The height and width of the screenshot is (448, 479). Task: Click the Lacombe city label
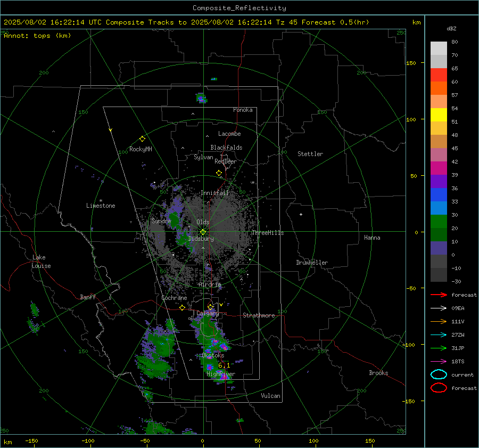(x=229, y=134)
